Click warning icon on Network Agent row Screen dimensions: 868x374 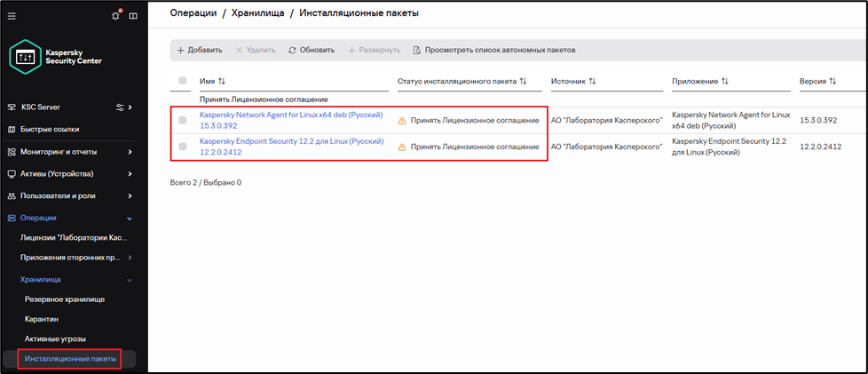tap(402, 120)
